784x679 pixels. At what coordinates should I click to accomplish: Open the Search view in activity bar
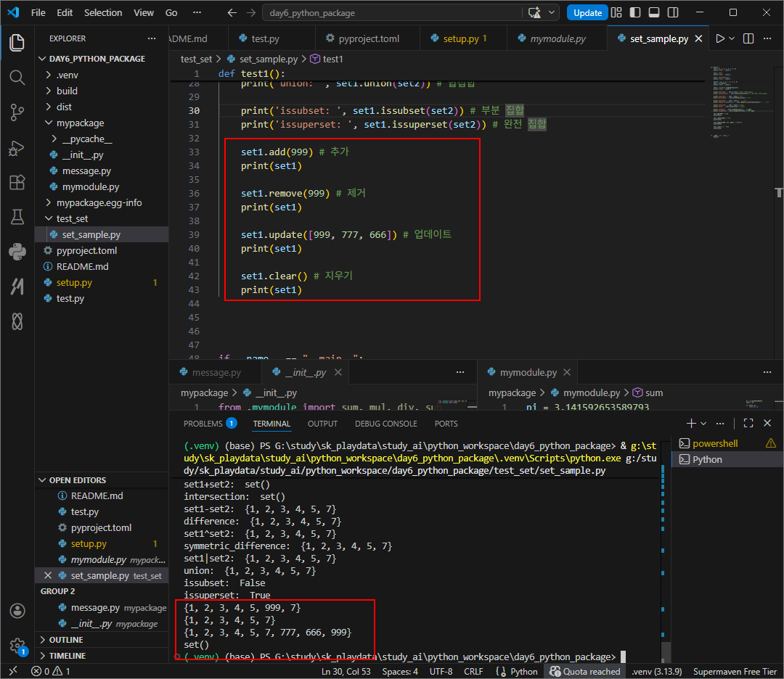tap(17, 78)
